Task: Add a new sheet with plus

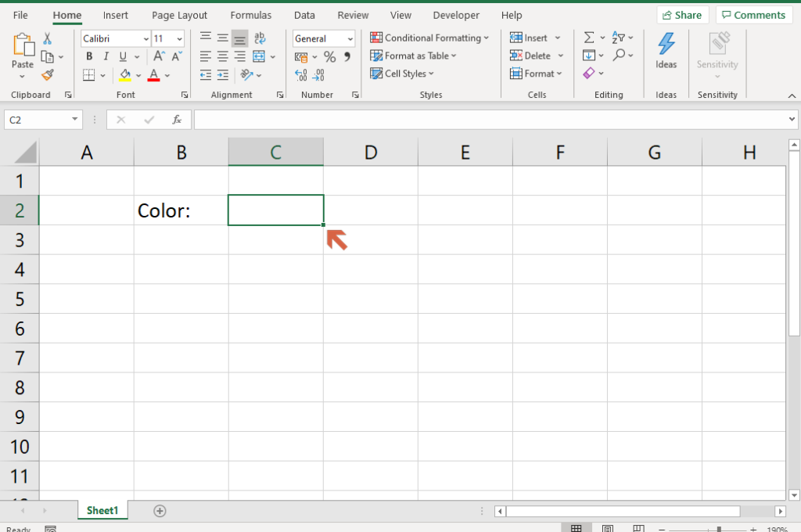Action: tap(160, 511)
